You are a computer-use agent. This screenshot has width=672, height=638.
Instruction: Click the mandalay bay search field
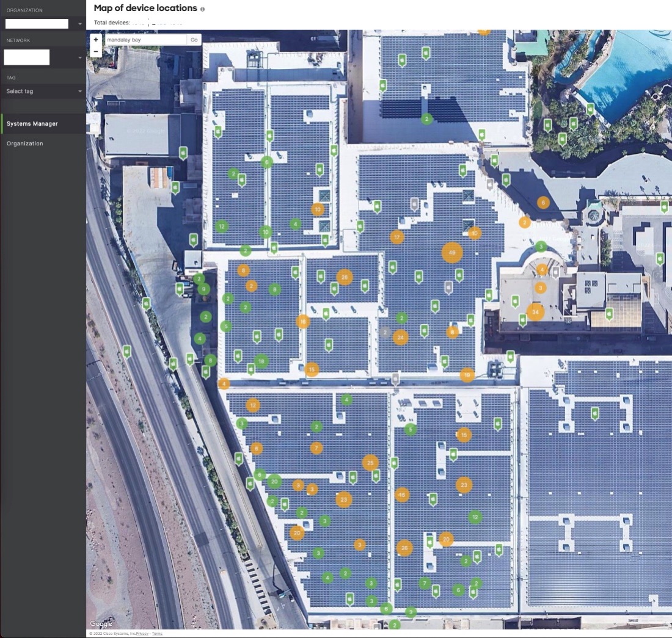click(x=145, y=40)
